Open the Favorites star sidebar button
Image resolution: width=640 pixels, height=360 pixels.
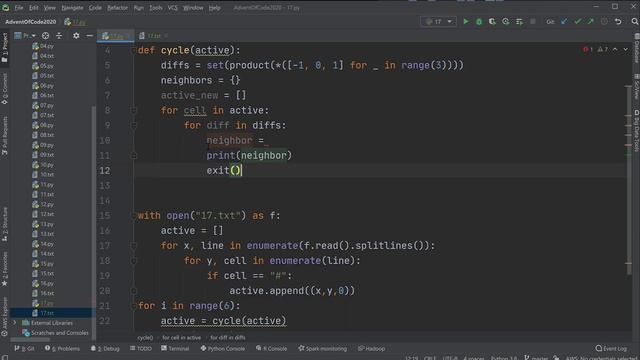tap(4, 269)
